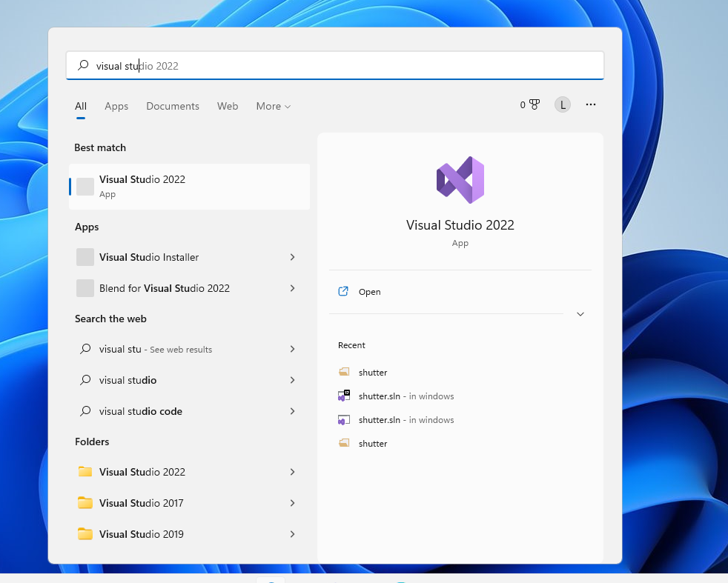Click the first shutter folder icon
This screenshot has width=728, height=583.
click(x=344, y=372)
